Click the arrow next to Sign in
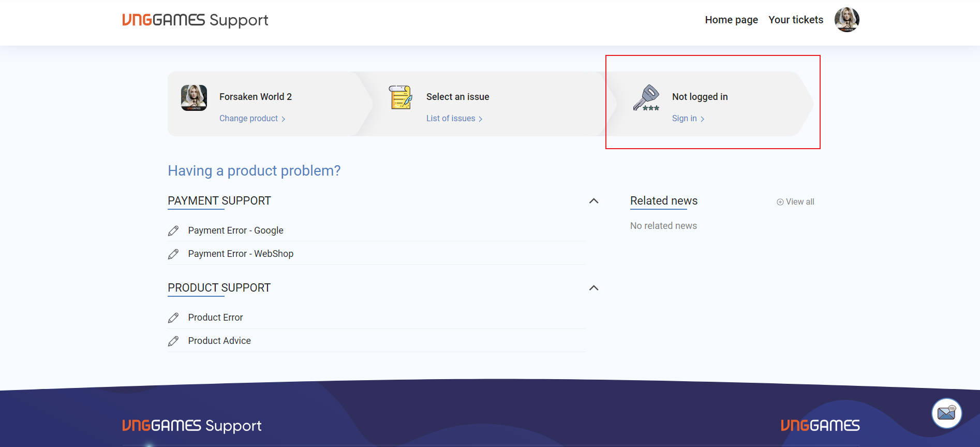The width and height of the screenshot is (980, 447). pos(702,119)
